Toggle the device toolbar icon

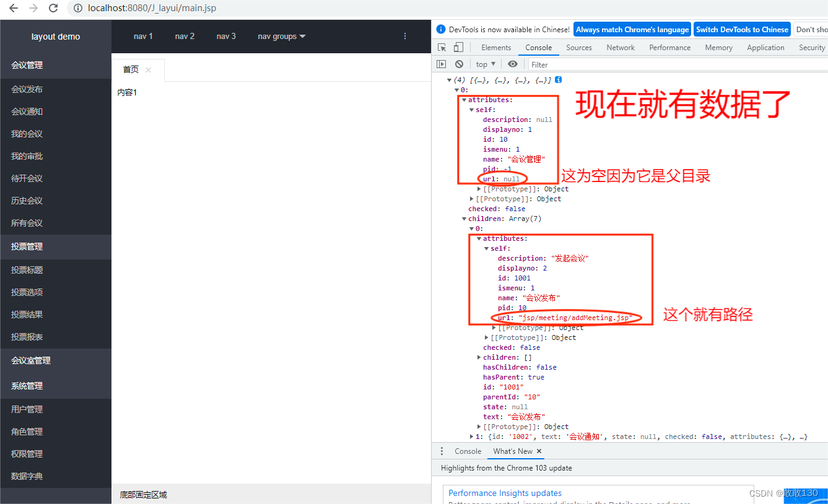pyautogui.click(x=458, y=47)
